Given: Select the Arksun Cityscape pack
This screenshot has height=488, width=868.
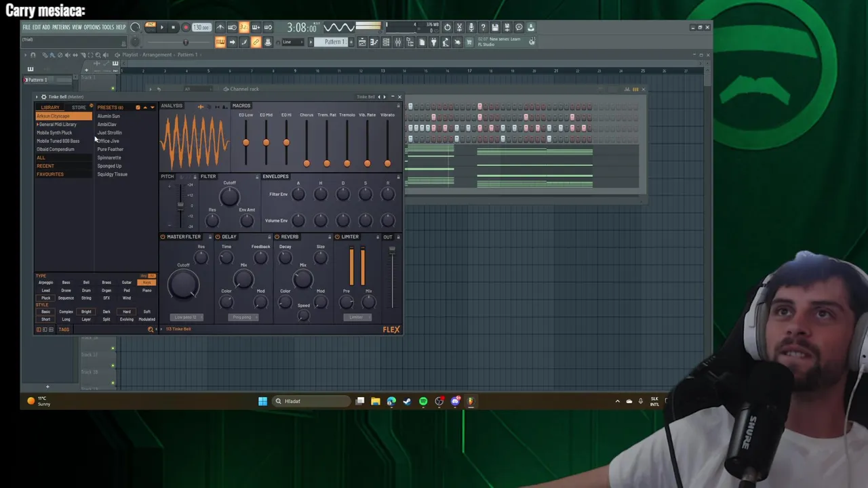Looking at the screenshot, I should (63, 116).
